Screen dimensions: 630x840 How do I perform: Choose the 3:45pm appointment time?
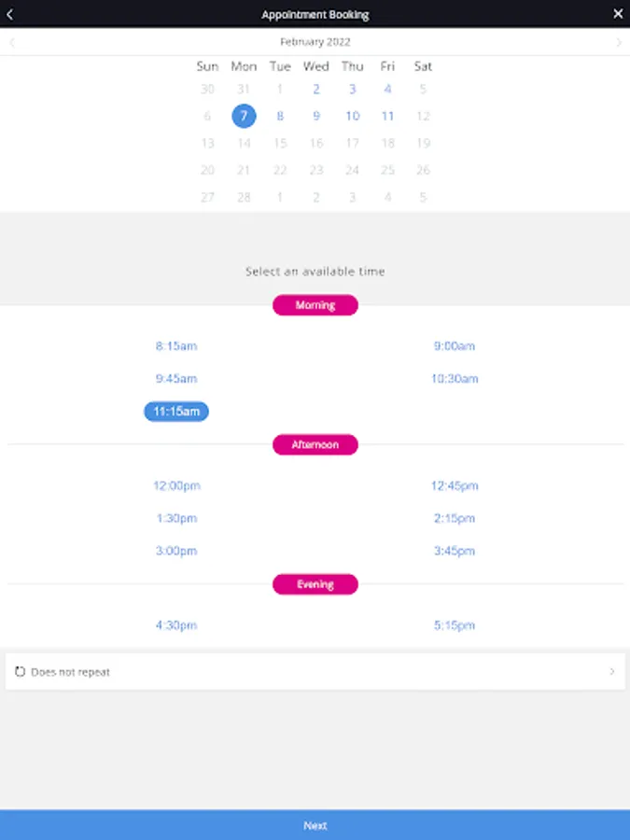(x=454, y=551)
